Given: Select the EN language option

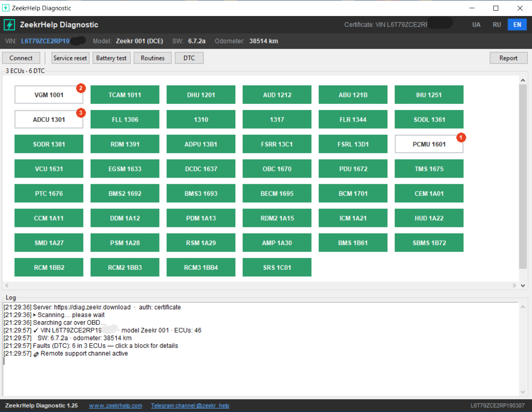Looking at the screenshot, I should point(517,25).
